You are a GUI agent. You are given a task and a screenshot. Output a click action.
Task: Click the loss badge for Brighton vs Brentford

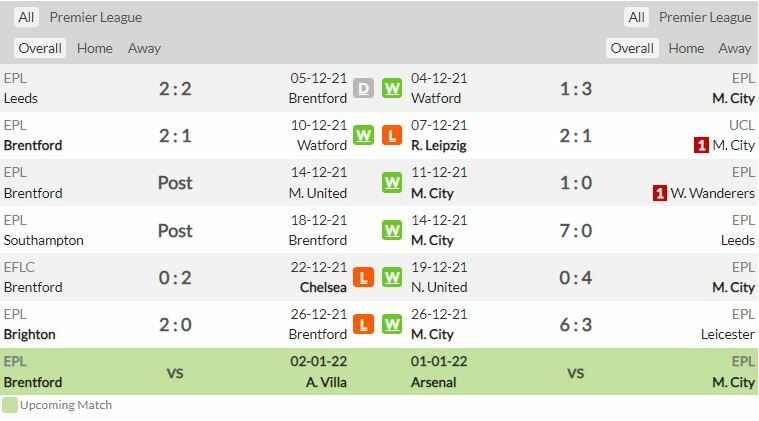pos(363,324)
